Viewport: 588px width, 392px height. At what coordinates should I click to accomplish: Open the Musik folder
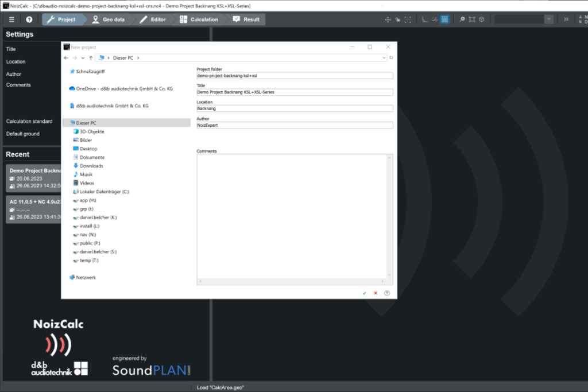[83, 174]
